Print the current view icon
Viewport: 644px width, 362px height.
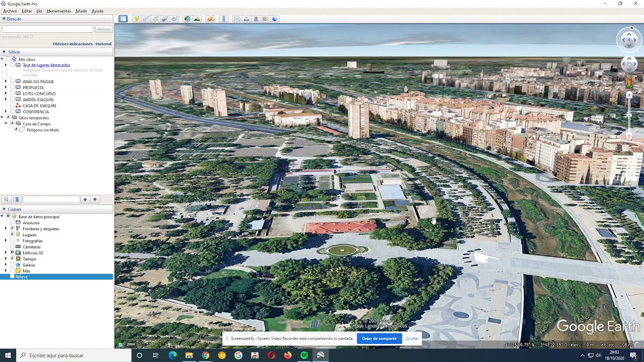pyautogui.click(x=247, y=19)
